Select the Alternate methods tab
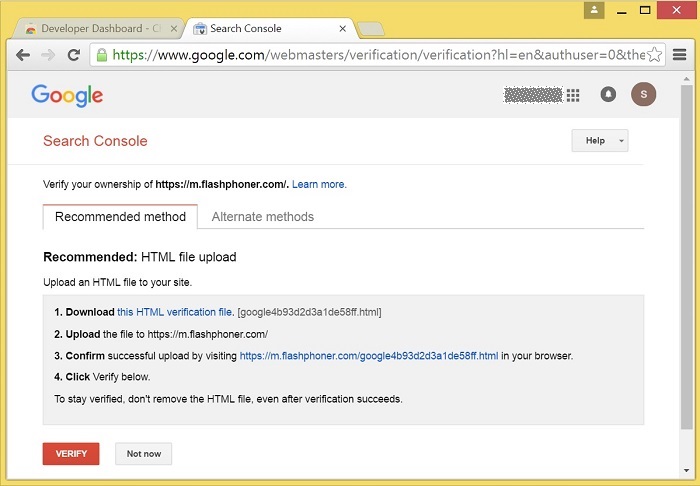 click(x=262, y=217)
